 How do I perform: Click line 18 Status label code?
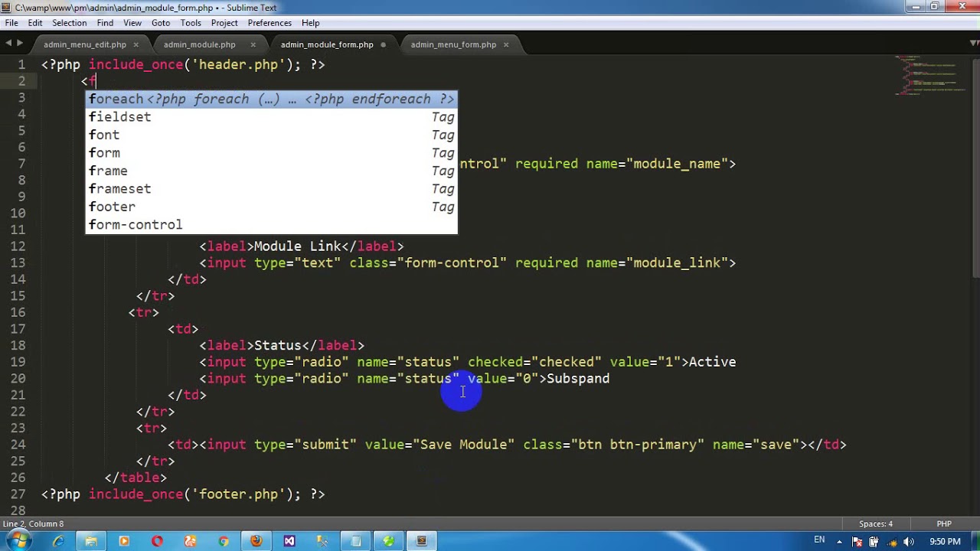pyautogui.click(x=282, y=346)
